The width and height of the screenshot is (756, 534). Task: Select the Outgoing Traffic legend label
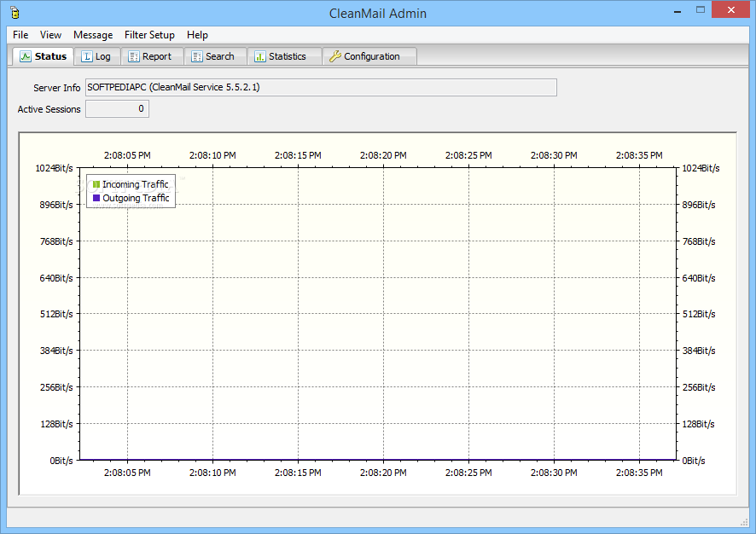[x=136, y=198]
